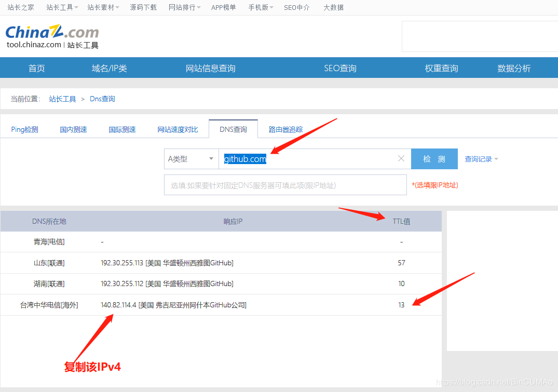Viewport: 558px width, 392px height.
Task: Select the 山东[联通] row label
Action: [x=49, y=263]
